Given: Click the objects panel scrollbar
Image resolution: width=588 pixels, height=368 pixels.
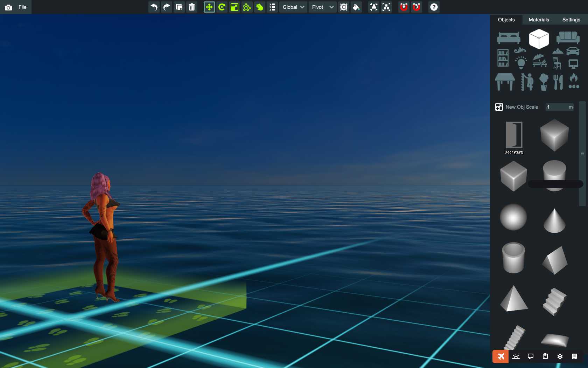Looking at the screenshot, I should click(x=582, y=154).
